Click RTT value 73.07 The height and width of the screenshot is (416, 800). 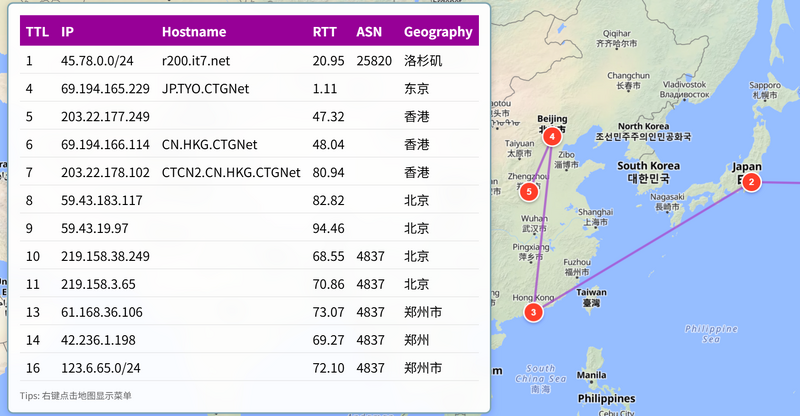coord(329,312)
